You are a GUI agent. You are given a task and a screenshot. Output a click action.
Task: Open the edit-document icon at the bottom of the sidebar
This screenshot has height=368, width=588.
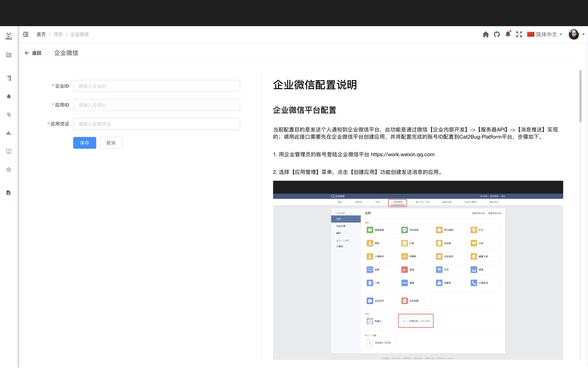click(9, 193)
